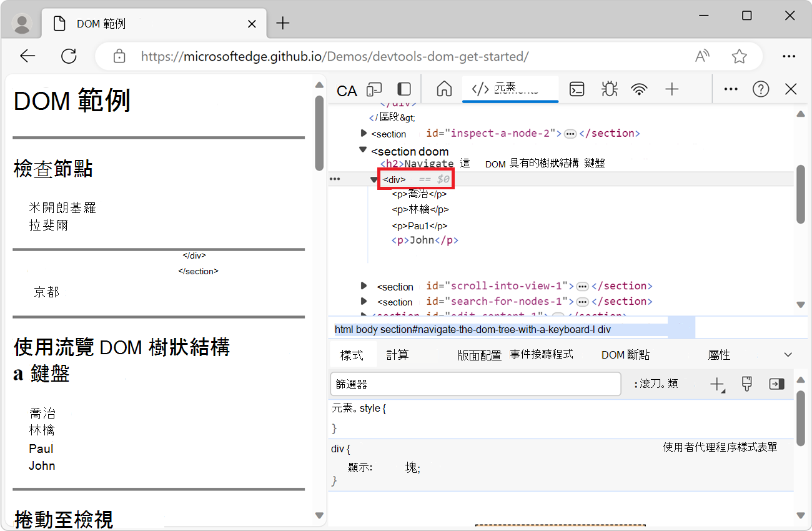
Task: Collapse the selected div node triangle
Action: pyautogui.click(x=374, y=180)
